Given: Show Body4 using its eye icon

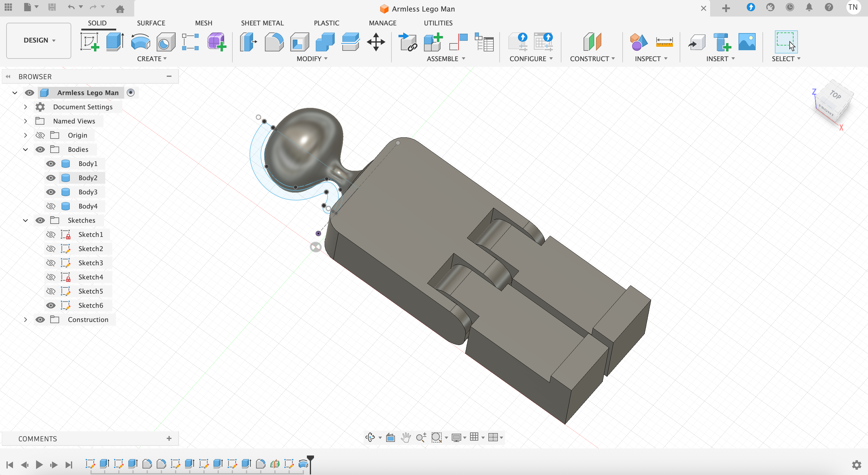Looking at the screenshot, I should 51,206.
